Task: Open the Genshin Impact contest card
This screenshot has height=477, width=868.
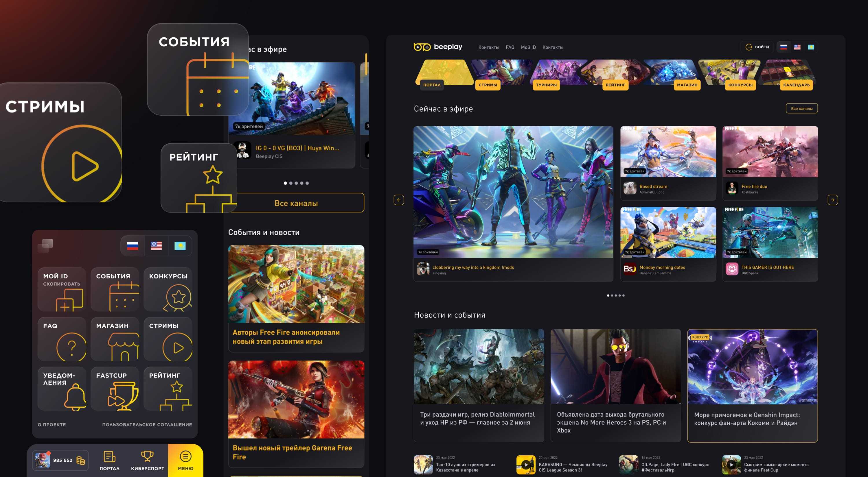Action: (753, 385)
